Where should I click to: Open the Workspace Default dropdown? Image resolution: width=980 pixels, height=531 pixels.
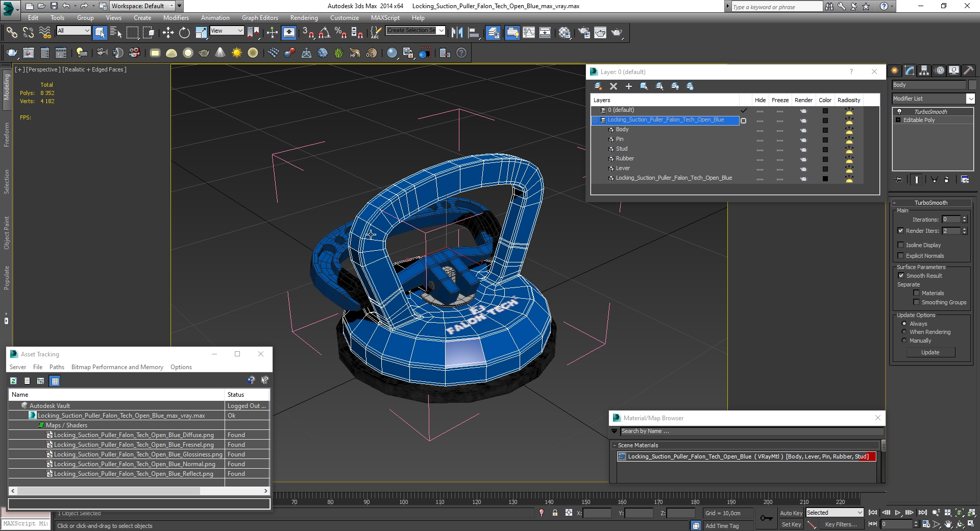(142, 6)
